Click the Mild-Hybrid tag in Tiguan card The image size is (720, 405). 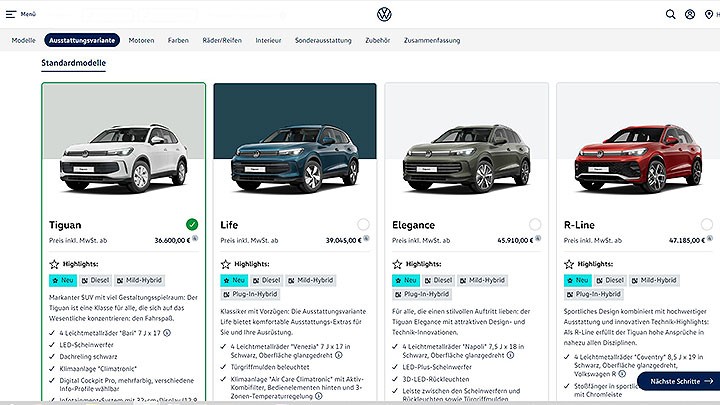click(x=139, y=280)
